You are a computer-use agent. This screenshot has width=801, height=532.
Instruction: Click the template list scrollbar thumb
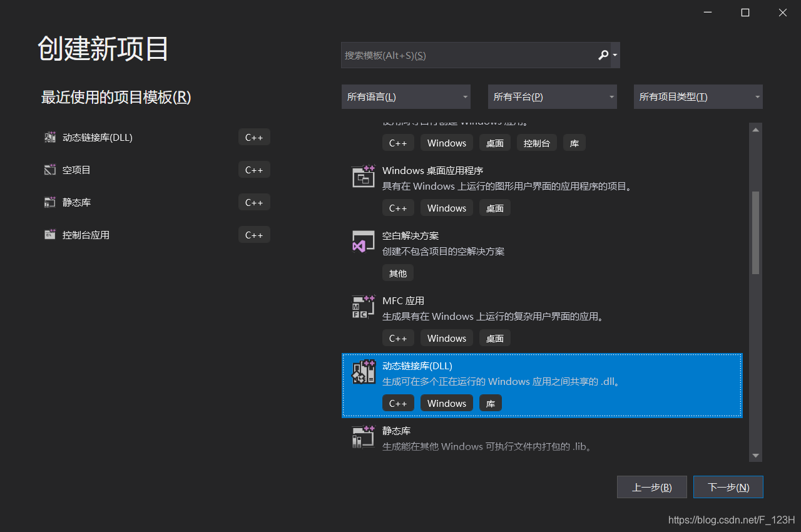756,233
